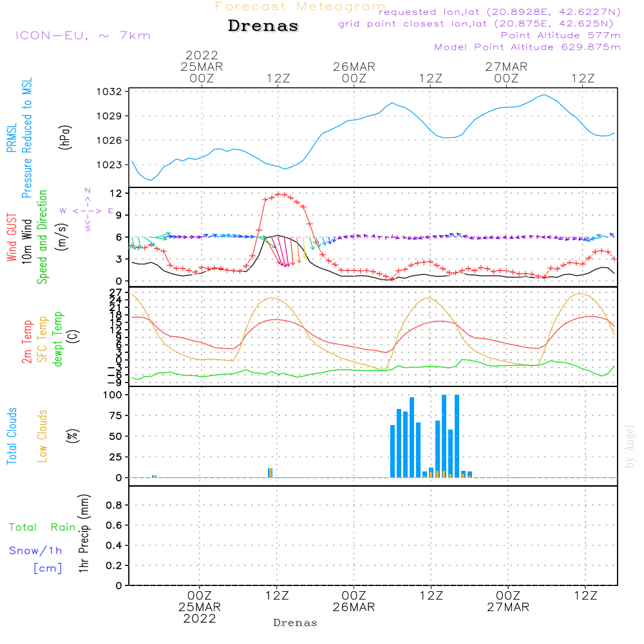Click the "Forecast Meteogram" heading
The width and height of the screenshot is (644, 644).
pos(300,6)
